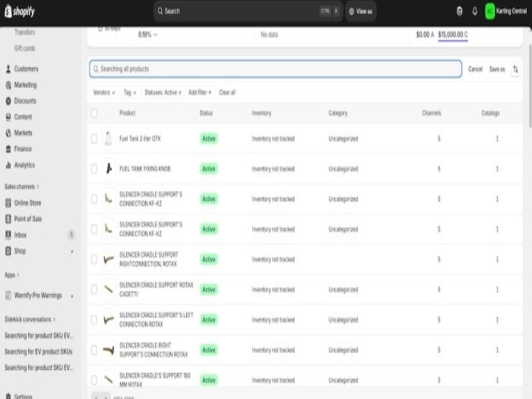The width and height of the screenshot is (532, 399).
Task: Open the notifications bell
Action: pyautogui.click(x=475, y=11)
